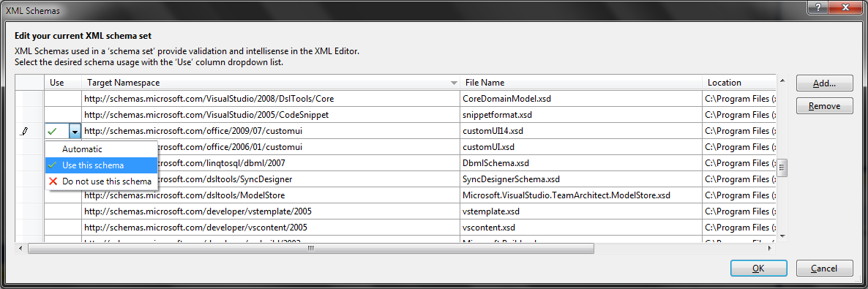Confirm the dialog with the OK button
Viewport: 868px width, 289px height.
tap(758, 269)
